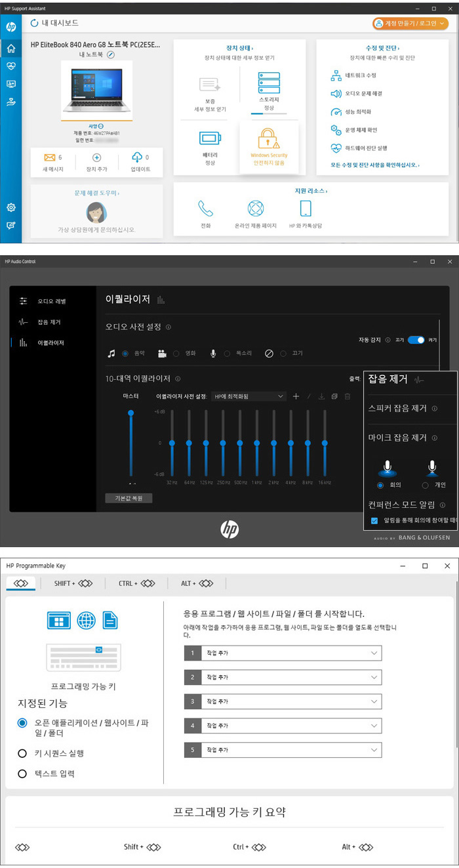This screenshot has height=868, width=459.
Task: Select the 텍스트 입력 radio option
Action: click(x=22, y=774)
